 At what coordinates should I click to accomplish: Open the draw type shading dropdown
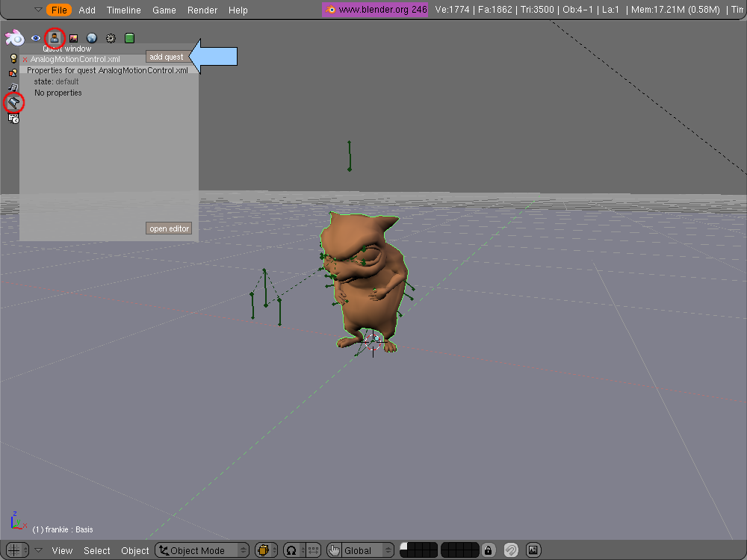(266, 550)
